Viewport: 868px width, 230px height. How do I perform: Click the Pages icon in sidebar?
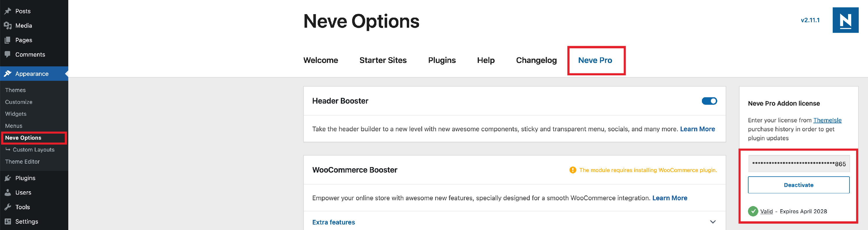(8, 40)
